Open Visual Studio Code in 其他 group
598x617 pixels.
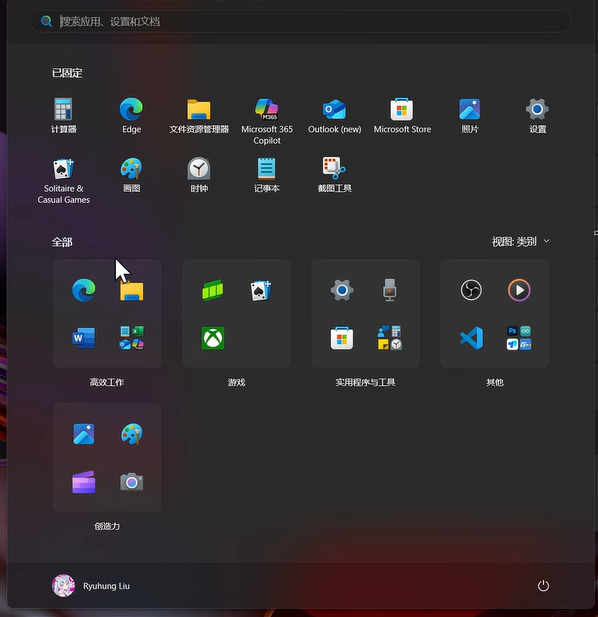tap(471, 338)
